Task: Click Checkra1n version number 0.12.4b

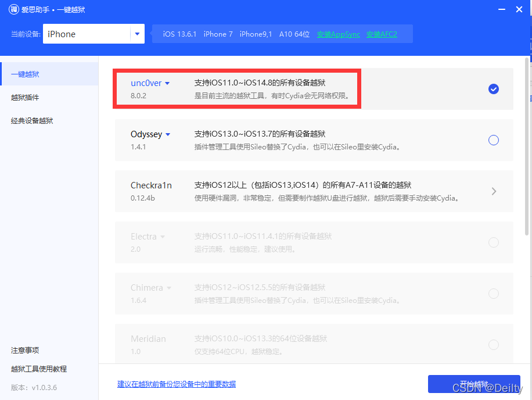Action: pos(142,198)
